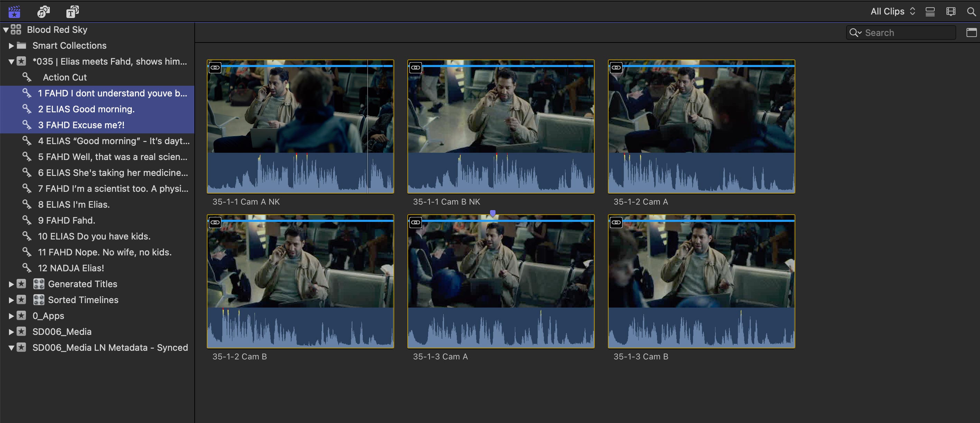
Task: Expand the Sorted Timelines event
Action: [11, 300]
